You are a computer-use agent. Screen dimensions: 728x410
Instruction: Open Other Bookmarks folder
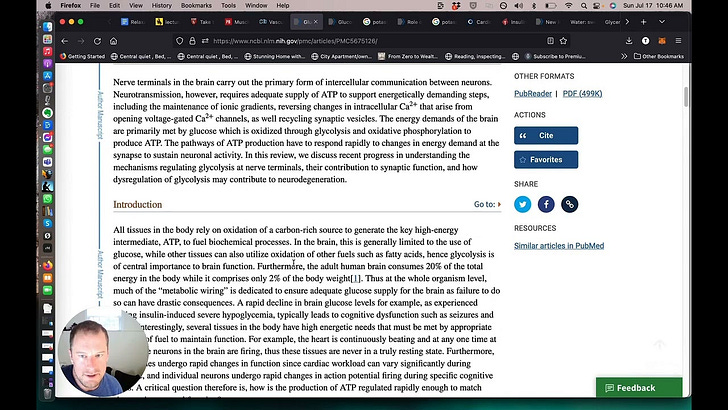tap(659, 56)
